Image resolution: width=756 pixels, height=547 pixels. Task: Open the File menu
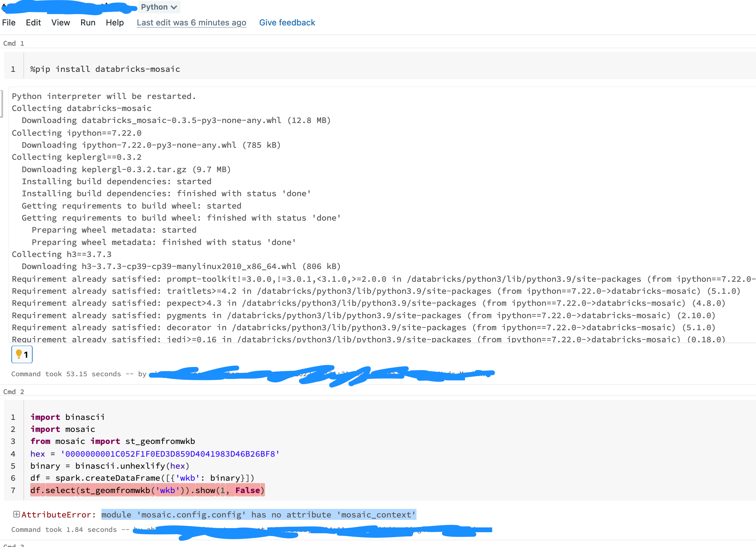pos(9,22)
